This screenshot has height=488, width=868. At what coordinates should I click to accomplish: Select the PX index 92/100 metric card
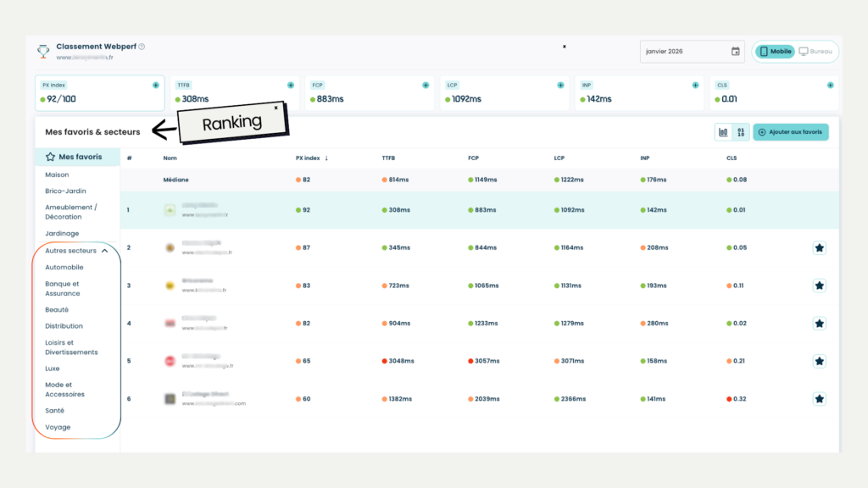[x=99, y=93]
